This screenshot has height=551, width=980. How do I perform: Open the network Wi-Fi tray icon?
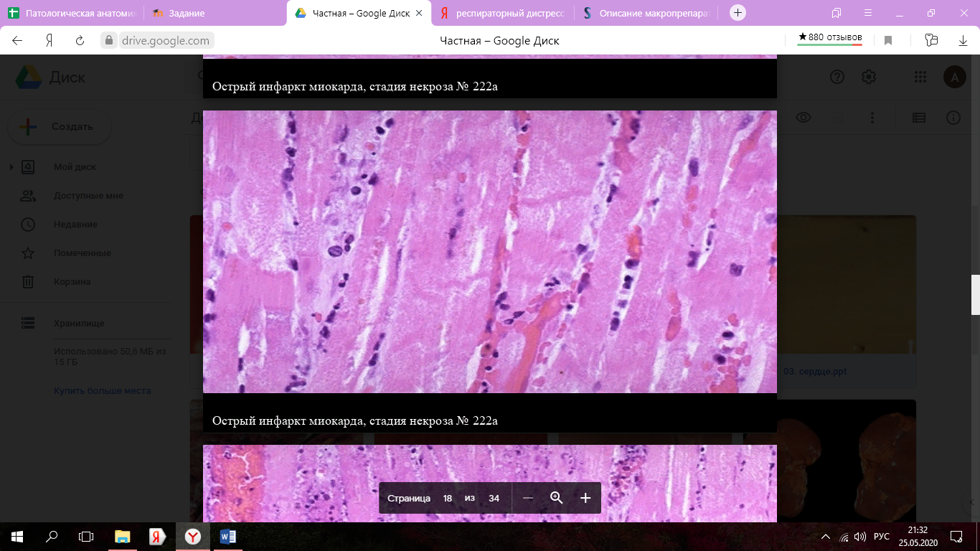844,537
